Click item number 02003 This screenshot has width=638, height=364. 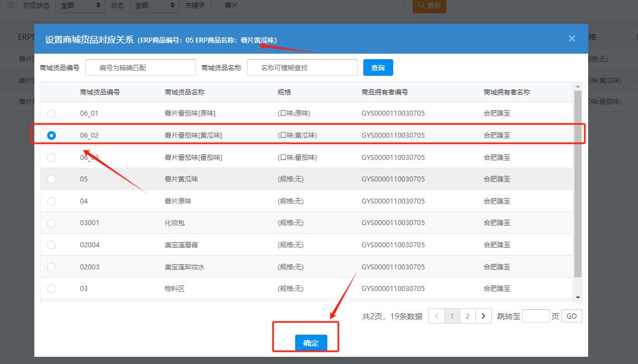(x=90, y=267)
